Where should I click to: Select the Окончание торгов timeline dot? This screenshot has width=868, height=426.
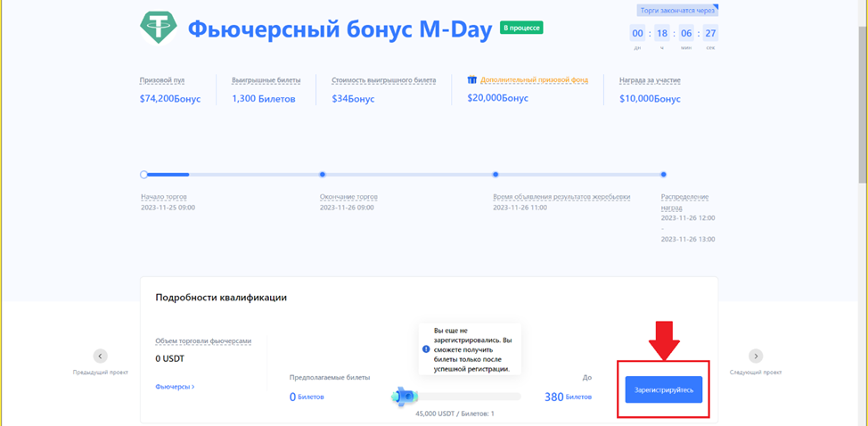[323, 175]
